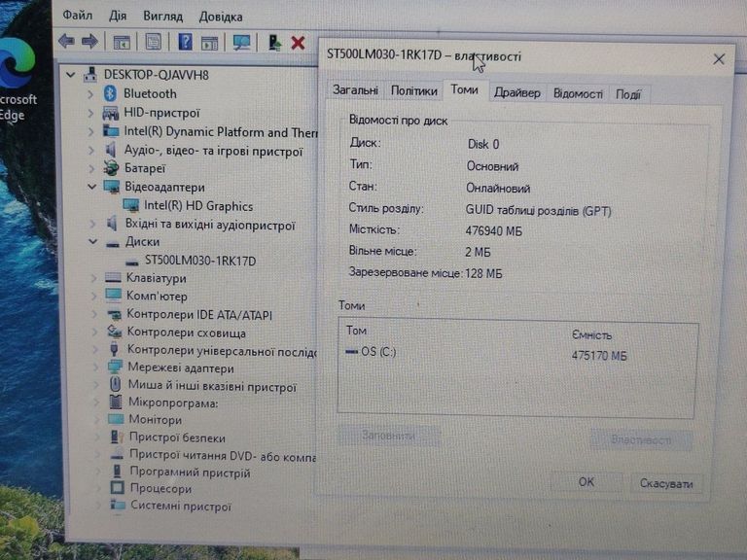Viewport: 747px width, 560px height.
Task: Select the Томи tab
Action: click(465, 90)
